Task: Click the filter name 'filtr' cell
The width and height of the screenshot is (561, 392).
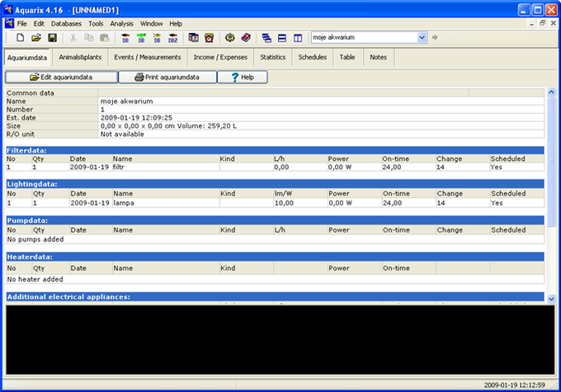Action: click(166, 167)
